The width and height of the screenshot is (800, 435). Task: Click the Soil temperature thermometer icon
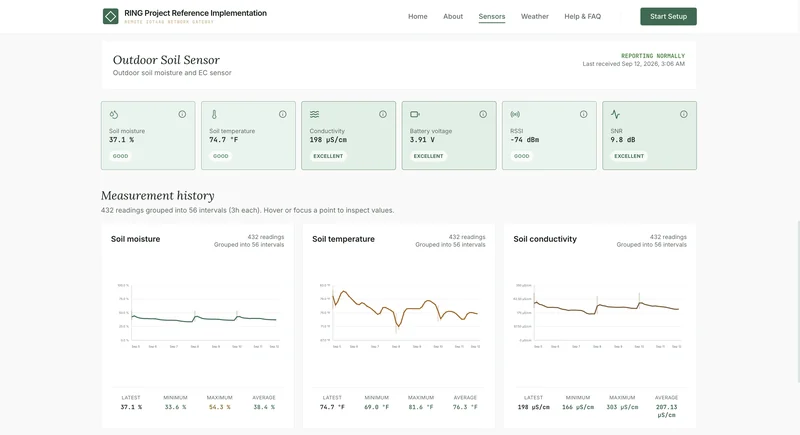click(x=214, y=114)
